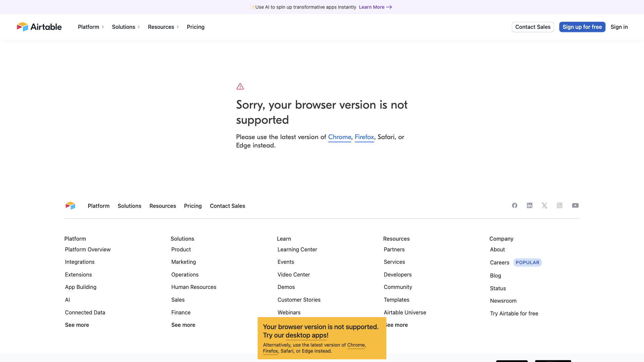Open Marketing link under Solutions

183,262
